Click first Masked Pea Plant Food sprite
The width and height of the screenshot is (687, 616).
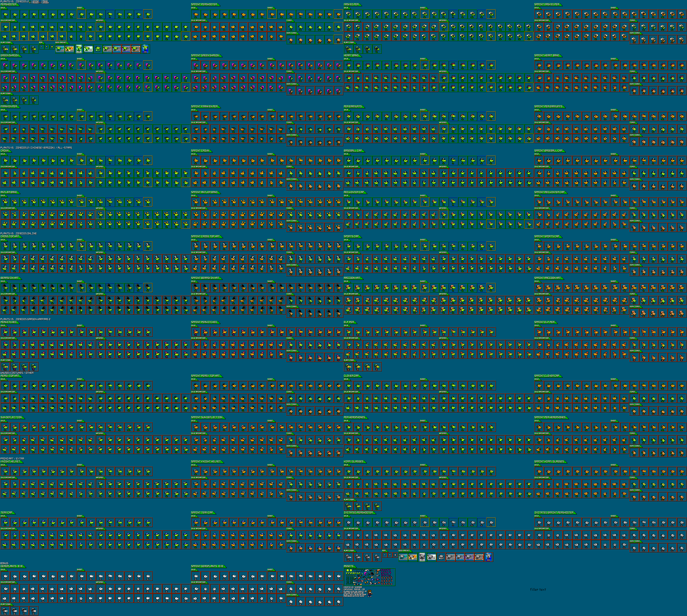[x=349, y=49]
